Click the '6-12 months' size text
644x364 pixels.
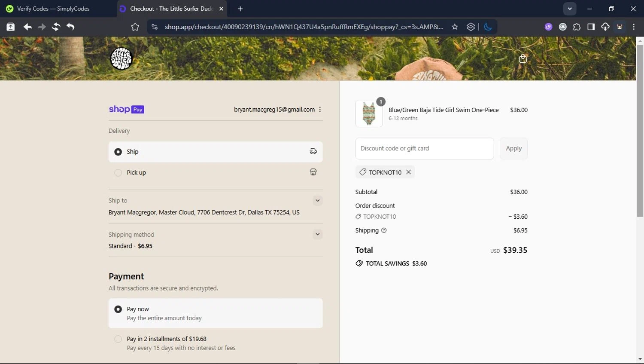point(403,118)
